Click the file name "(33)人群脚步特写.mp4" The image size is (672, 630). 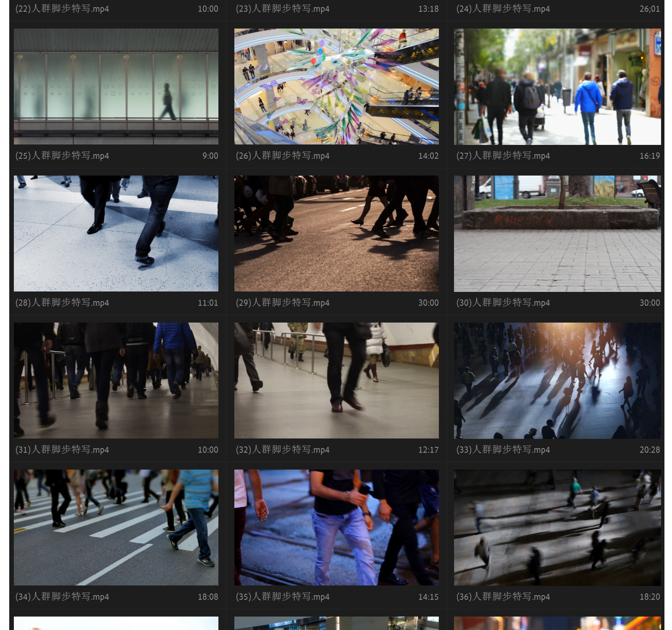[503, 450]
